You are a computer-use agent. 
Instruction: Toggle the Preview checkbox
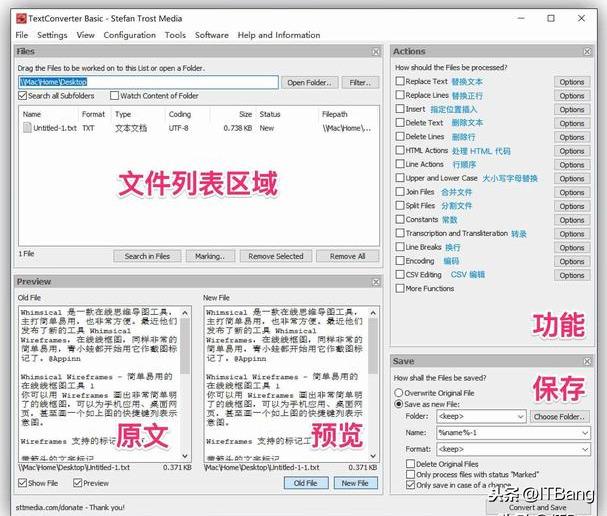pyautogui.click(x=77, y=483)
